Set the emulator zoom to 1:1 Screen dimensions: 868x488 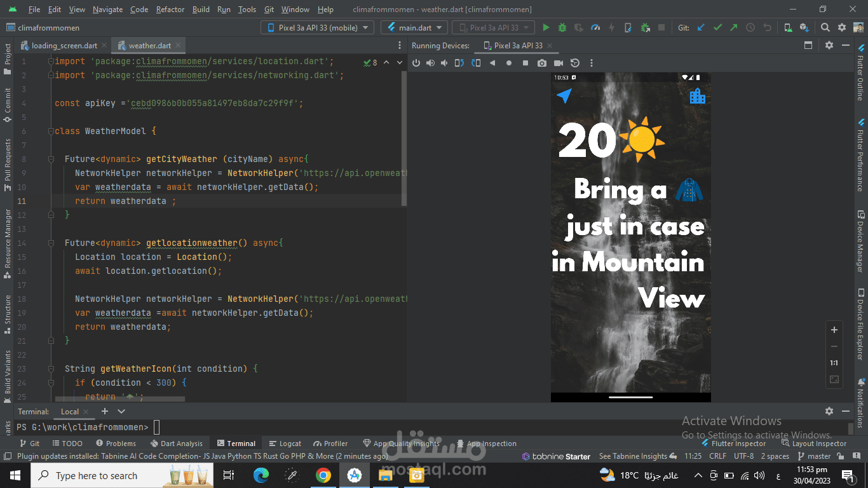(834, 363)
